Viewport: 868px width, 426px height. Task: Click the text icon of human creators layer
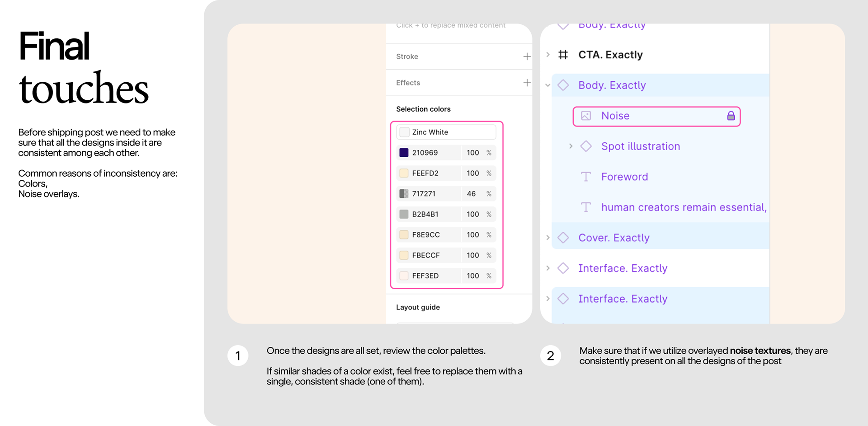pos(586,207)
